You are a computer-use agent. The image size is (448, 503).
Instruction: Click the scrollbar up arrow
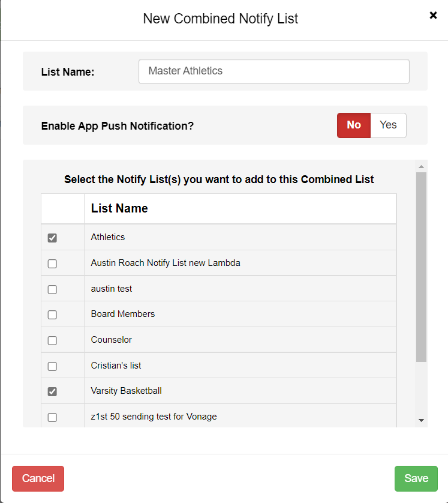click(421, 166)
